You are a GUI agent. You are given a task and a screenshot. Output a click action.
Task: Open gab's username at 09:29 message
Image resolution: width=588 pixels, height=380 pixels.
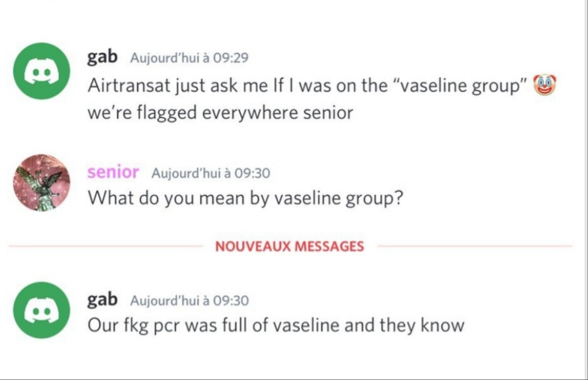[102, 57]
